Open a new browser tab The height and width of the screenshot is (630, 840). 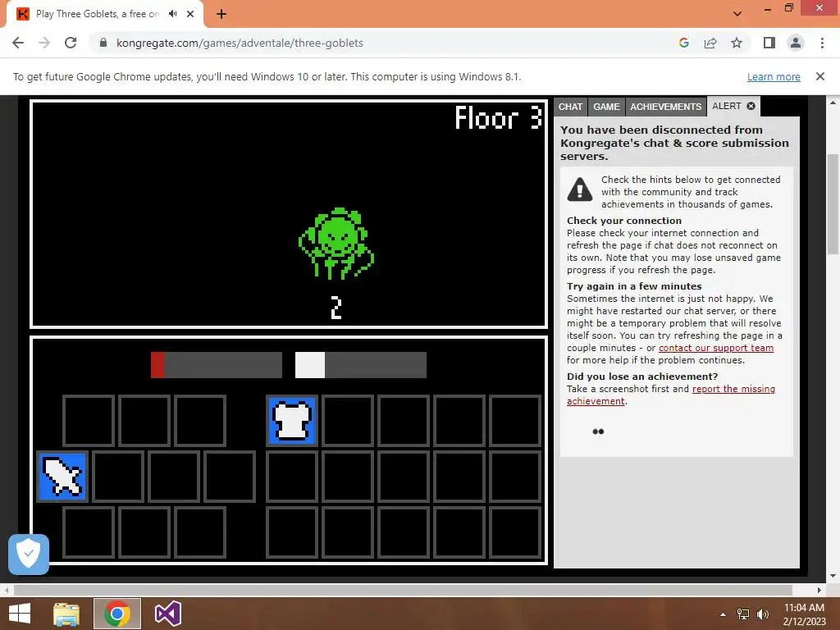pyautogui.click(x=221, y=14)
